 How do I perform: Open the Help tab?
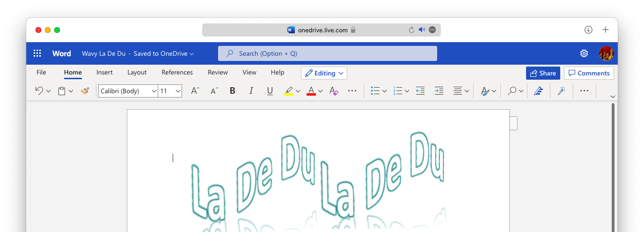278,72
